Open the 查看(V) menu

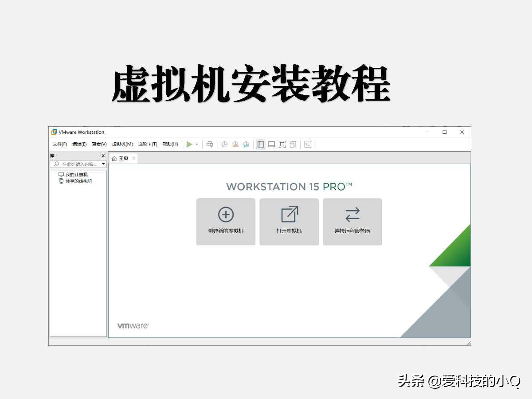pos(99,144)
